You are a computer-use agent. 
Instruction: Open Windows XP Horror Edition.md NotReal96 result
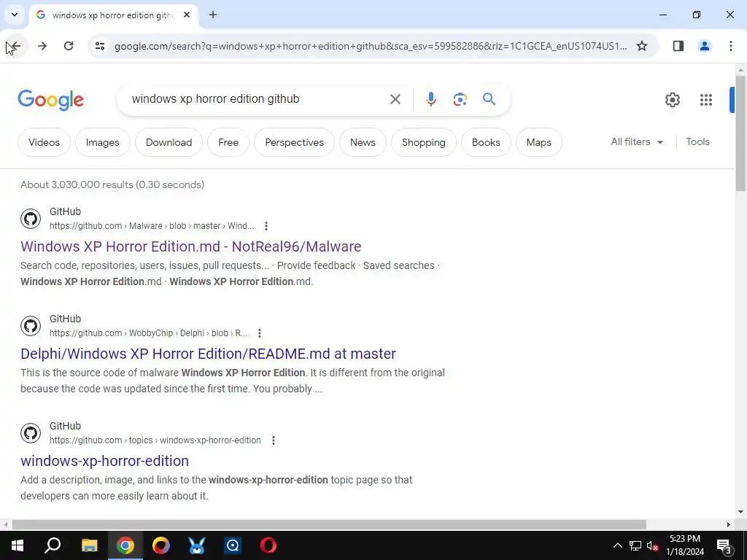click(x=190, y=246)
